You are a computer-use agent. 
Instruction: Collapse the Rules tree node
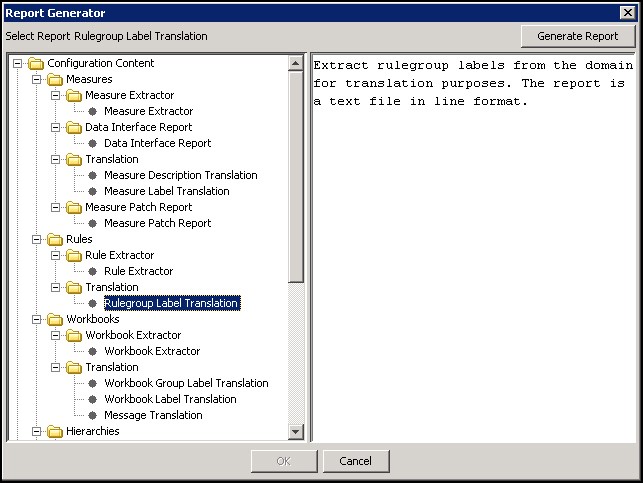point(36,239)
